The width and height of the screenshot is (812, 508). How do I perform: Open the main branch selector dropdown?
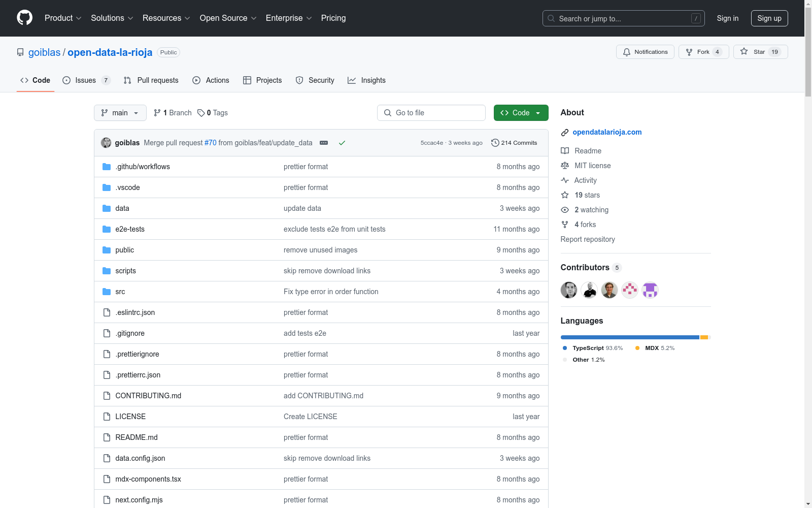120,113
